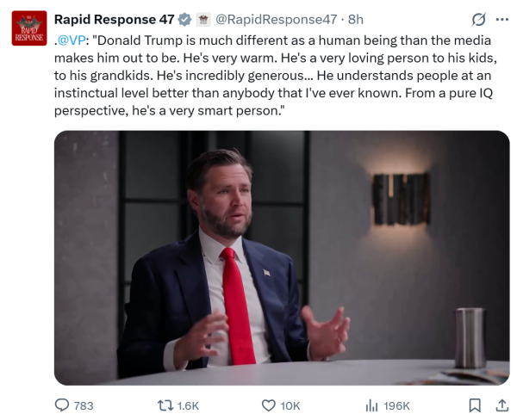Screen dimensions: 517x420
Task: Open the @RapidResponse47 handle link
Action: pos(277,20)
